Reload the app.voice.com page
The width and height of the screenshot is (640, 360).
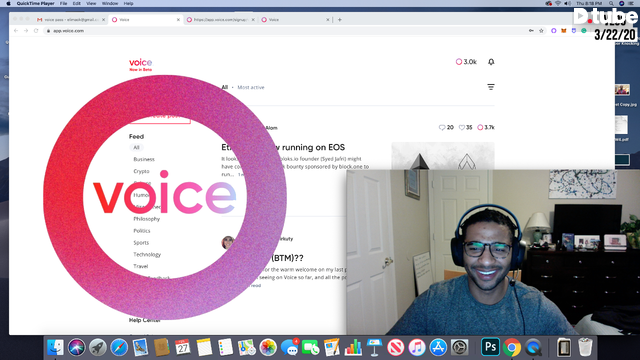36,31
